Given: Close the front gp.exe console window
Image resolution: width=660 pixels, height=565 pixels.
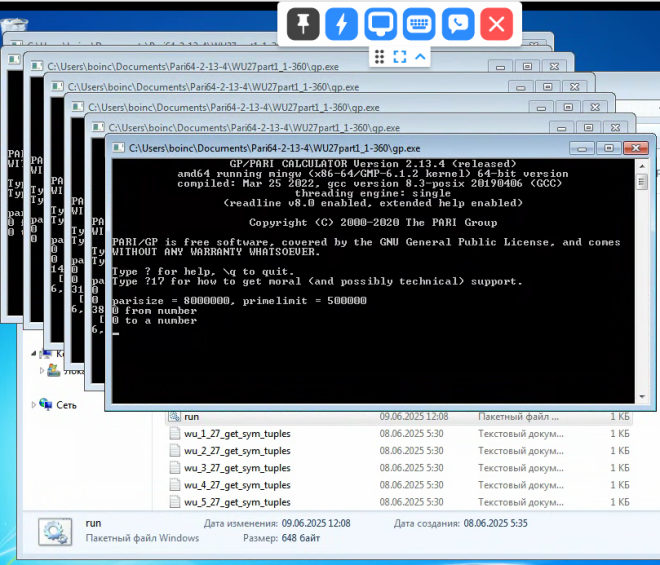Looking at the screenshot, I should (x=636, y=148).
